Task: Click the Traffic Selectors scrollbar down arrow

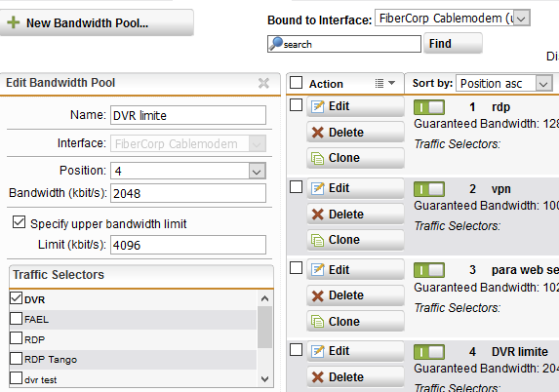Action: pyautogui.click(x=264, y=378)
